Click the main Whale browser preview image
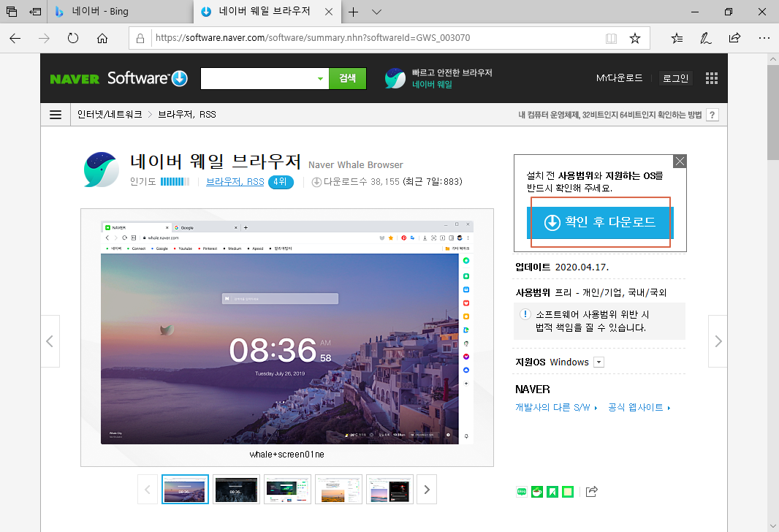This screenshot has height=532, width=779. pos(287,332)
